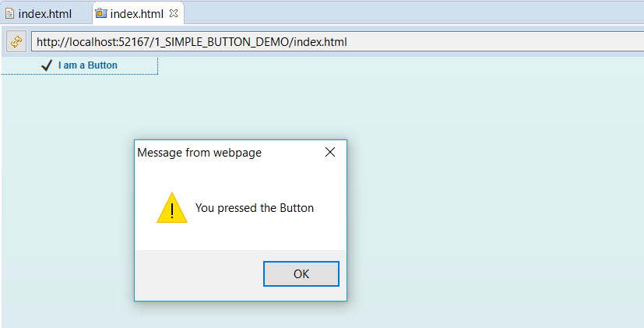Click the yellow warning triangle icon

point(171,208)
